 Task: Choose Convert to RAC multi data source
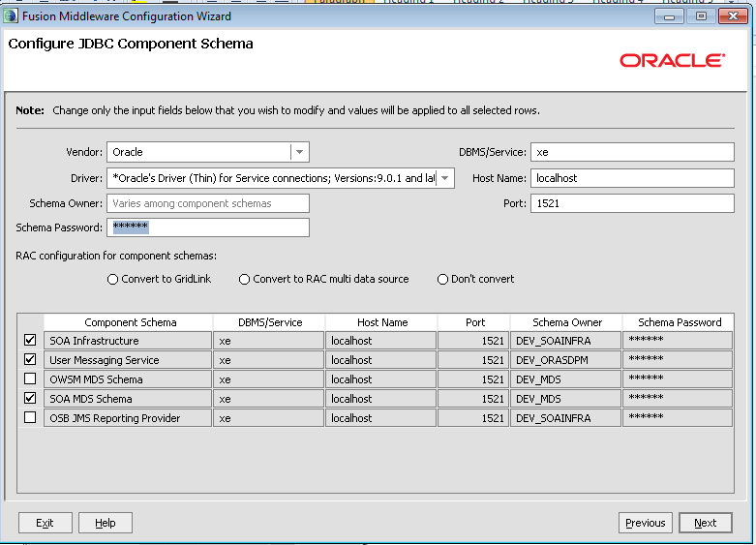(x=245, y=279)
